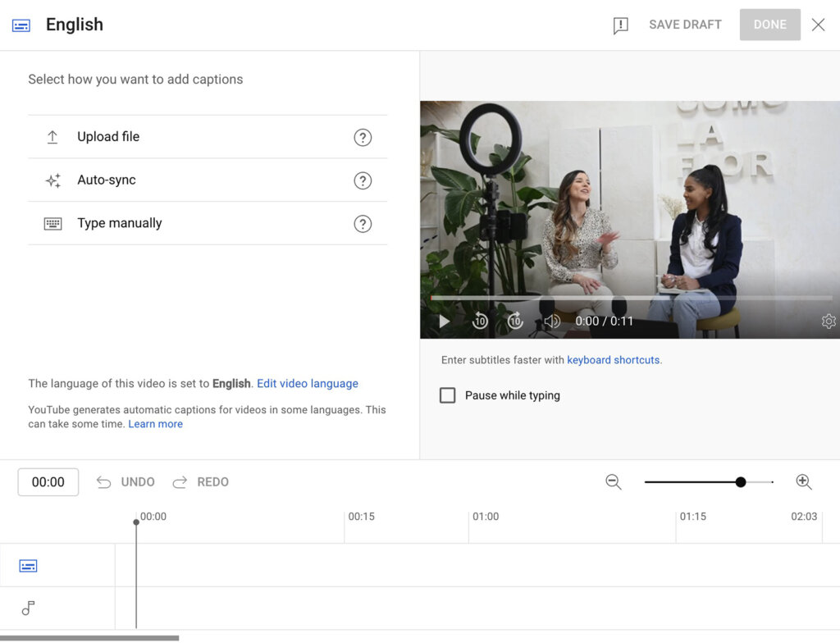This screenshot has height=643, width=840.
Task: Select the Upload file option icon
Action: [x=52, y=137]
